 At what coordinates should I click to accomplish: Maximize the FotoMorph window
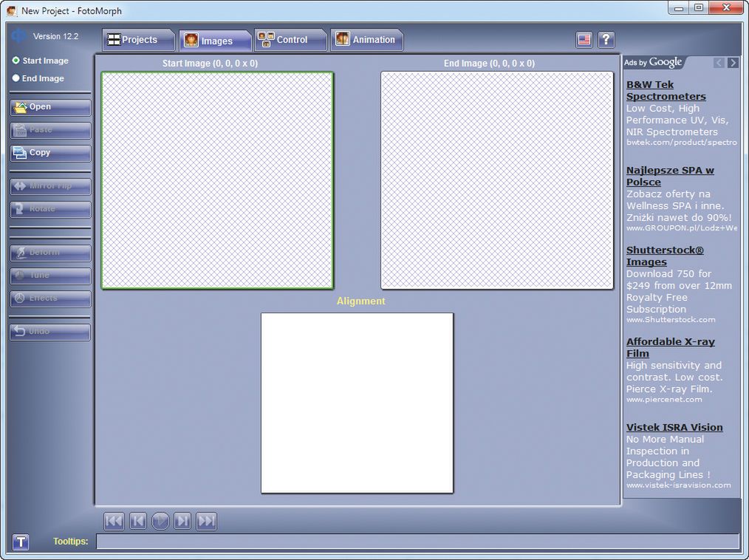coord(699,7)
